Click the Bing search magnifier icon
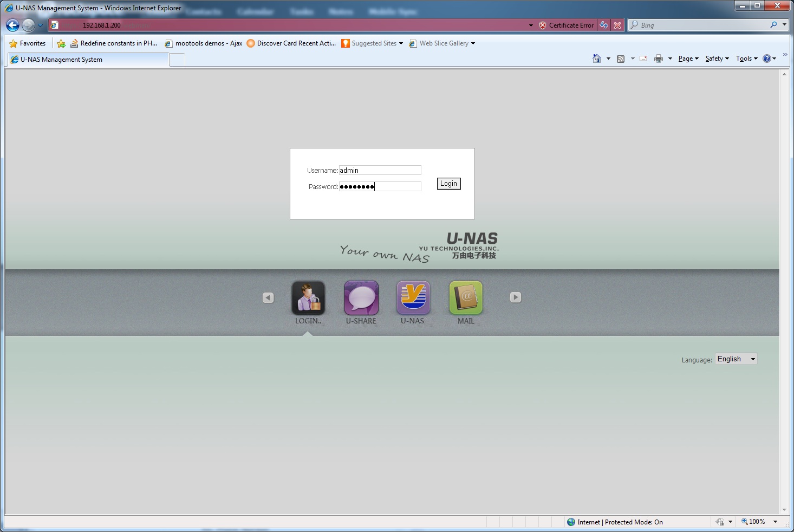This screenshot has width=794, height=532. 773,25
